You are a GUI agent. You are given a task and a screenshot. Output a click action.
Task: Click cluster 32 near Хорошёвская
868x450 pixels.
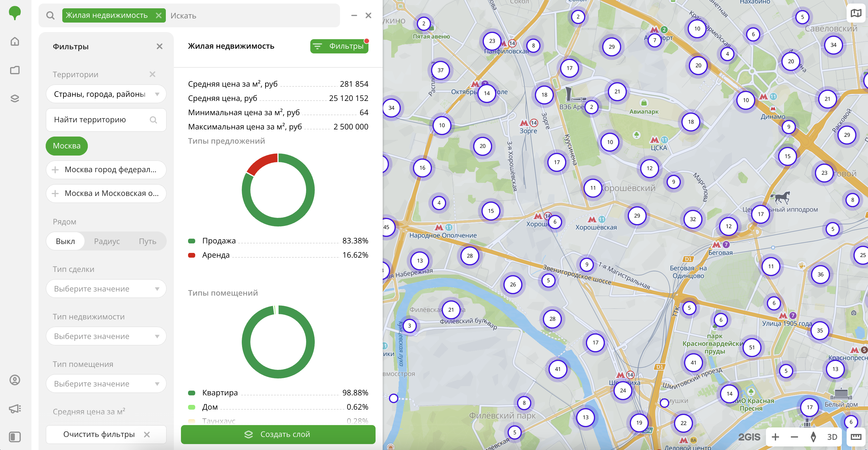(x=692, y=219)
